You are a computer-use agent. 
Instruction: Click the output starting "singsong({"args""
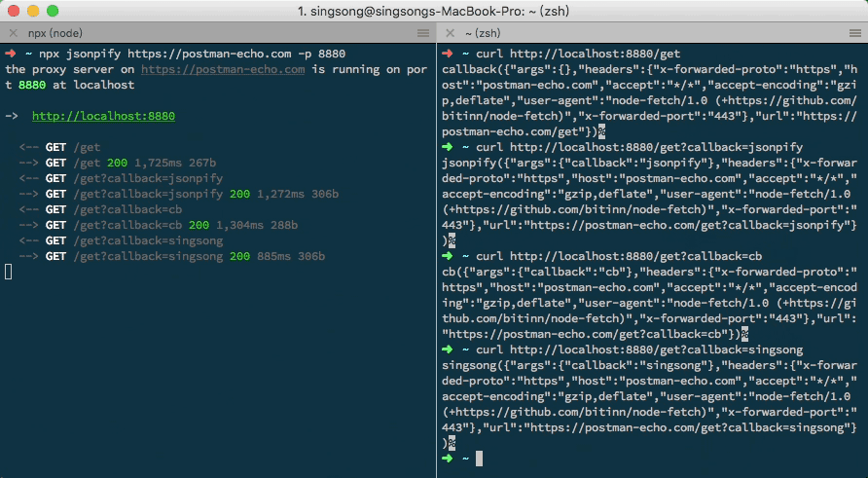click(x=649, y=404)
